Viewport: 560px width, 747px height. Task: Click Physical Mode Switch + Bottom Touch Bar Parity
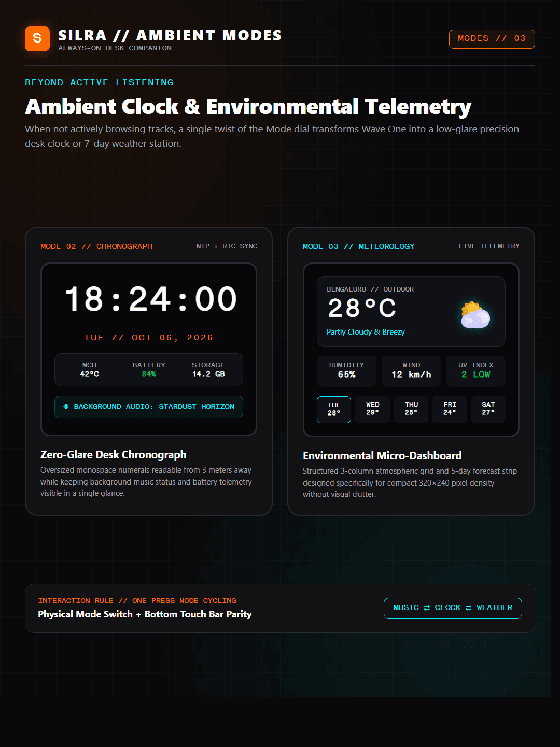tap(145, 614)
